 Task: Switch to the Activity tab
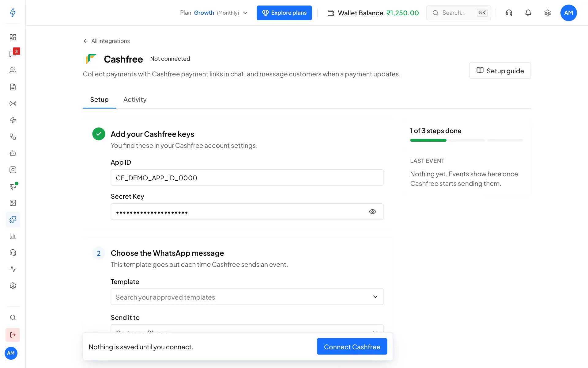(135, 99)
